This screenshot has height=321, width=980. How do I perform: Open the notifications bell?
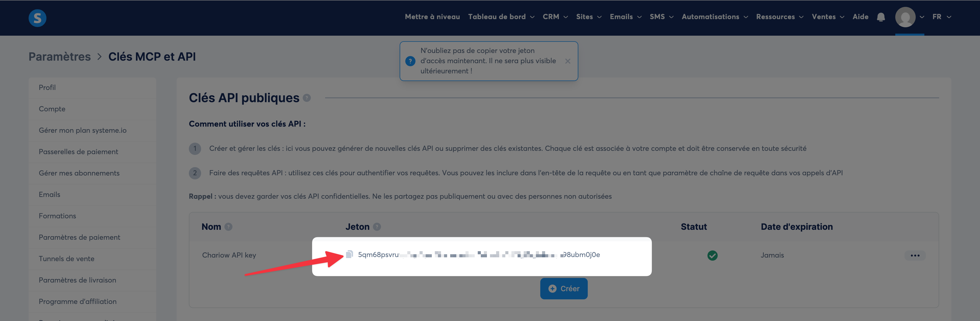click(x=881, y=17)
